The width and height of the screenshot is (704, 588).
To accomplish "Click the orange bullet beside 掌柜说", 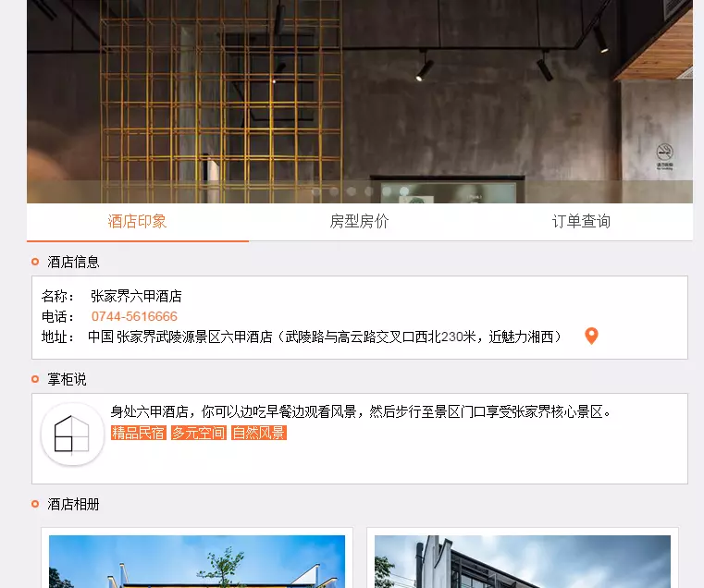I will pos(35,379).
